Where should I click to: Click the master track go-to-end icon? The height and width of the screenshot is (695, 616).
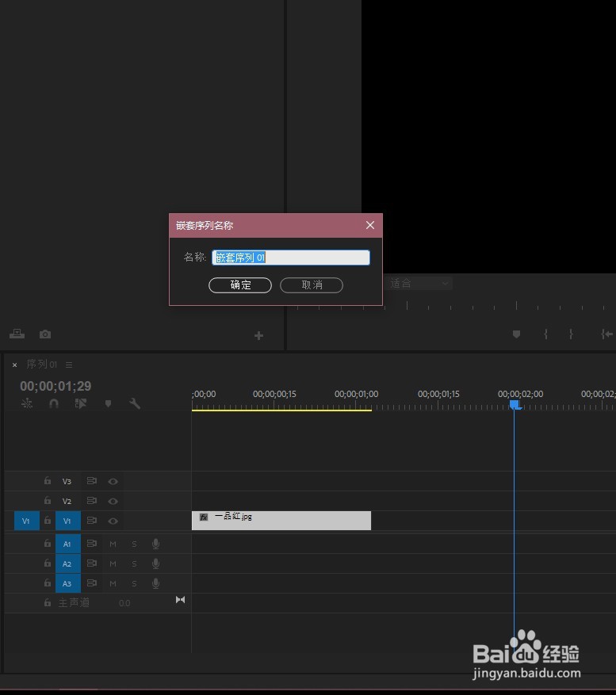(x=181, y=600)
